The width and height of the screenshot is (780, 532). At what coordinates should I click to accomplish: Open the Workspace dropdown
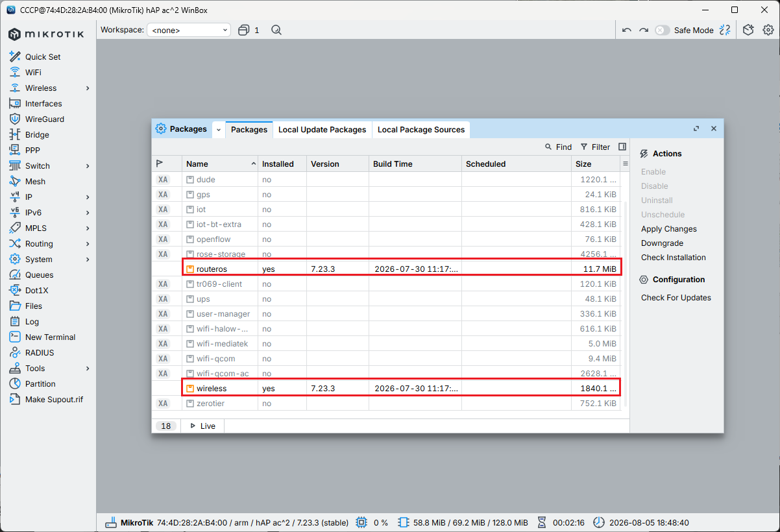click(x=189, y=30)
